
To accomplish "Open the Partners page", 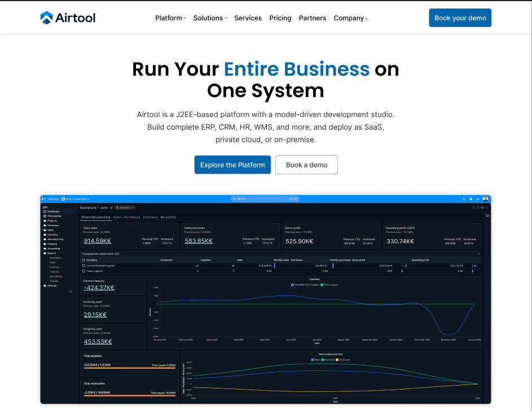I will (312, 18).
